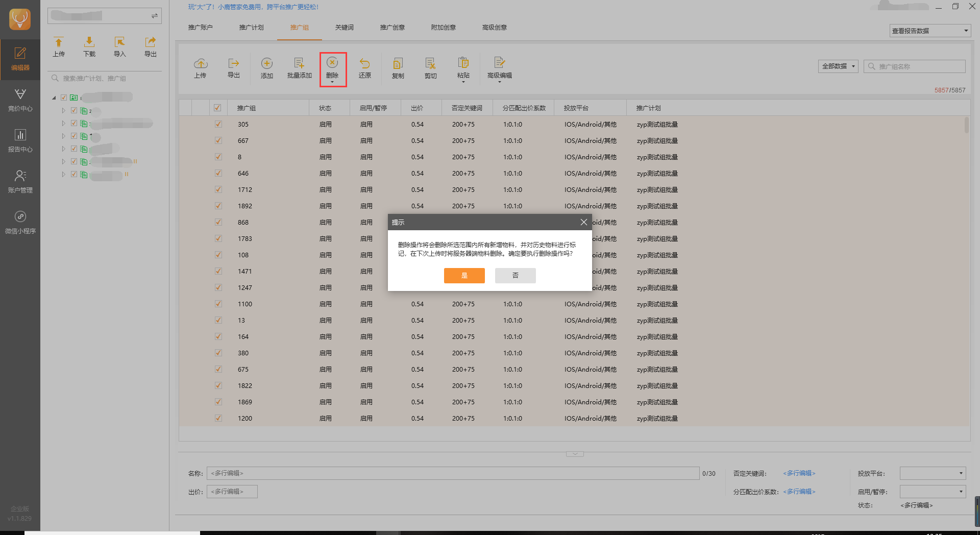Viewport: 980px width, 535px height.
Task: Click the 搜索推广计划、推广组 search box
Action: (105, 78)
